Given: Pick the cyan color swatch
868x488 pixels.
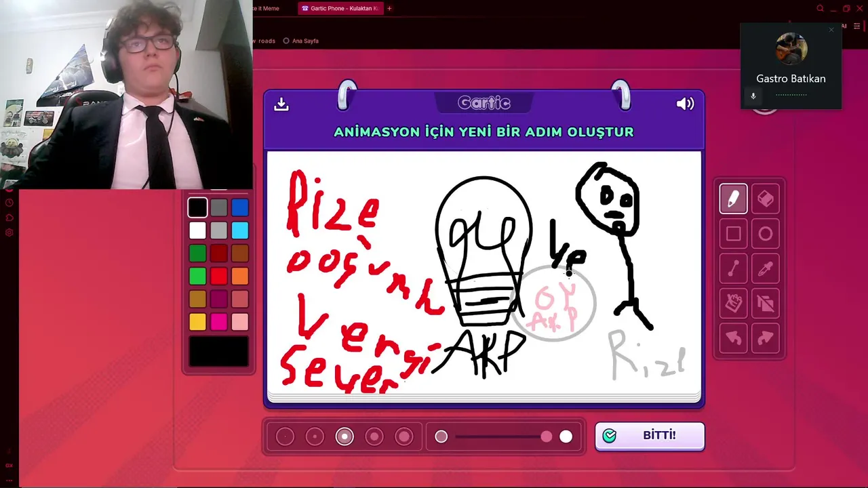Looking at the screenshot, I should [240, 230].
